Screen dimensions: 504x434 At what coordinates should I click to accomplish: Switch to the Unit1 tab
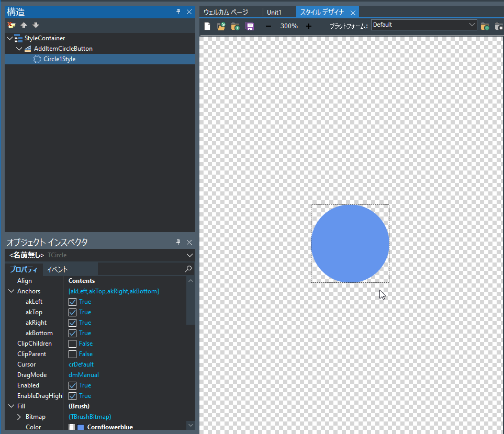(x=274, y=12)
